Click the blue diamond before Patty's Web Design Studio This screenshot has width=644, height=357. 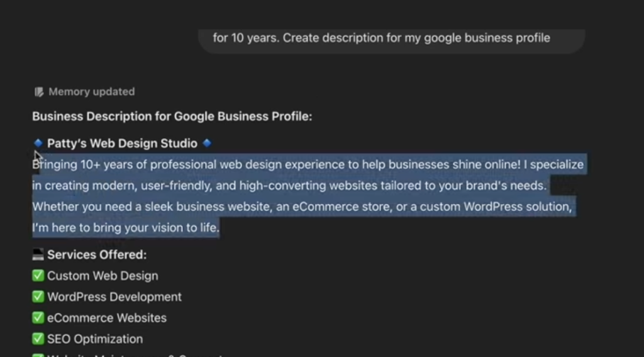click(38, 143)
